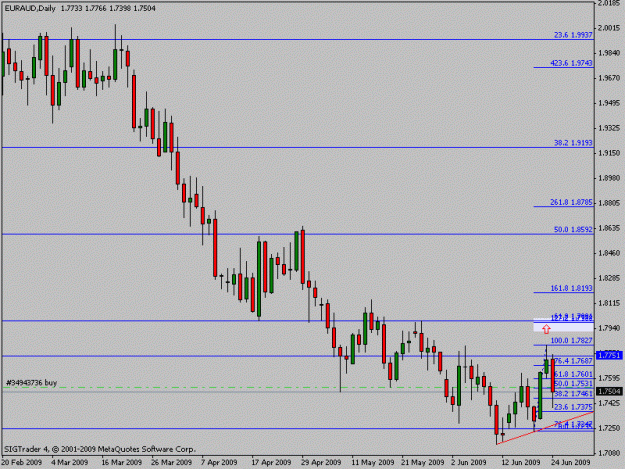The image size is (625, 469).
Task: Click the "12 Jun 2009" date on time axis
Action: [521, 462]
